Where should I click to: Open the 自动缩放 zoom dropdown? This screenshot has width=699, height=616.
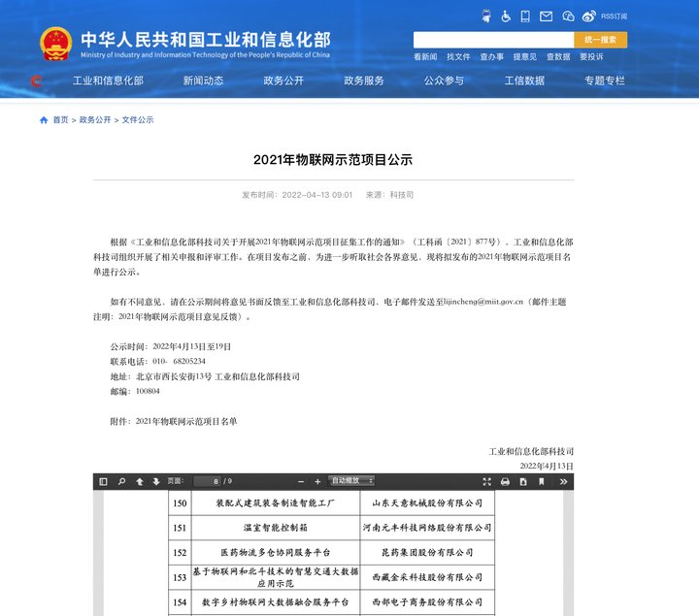(351, 480)
